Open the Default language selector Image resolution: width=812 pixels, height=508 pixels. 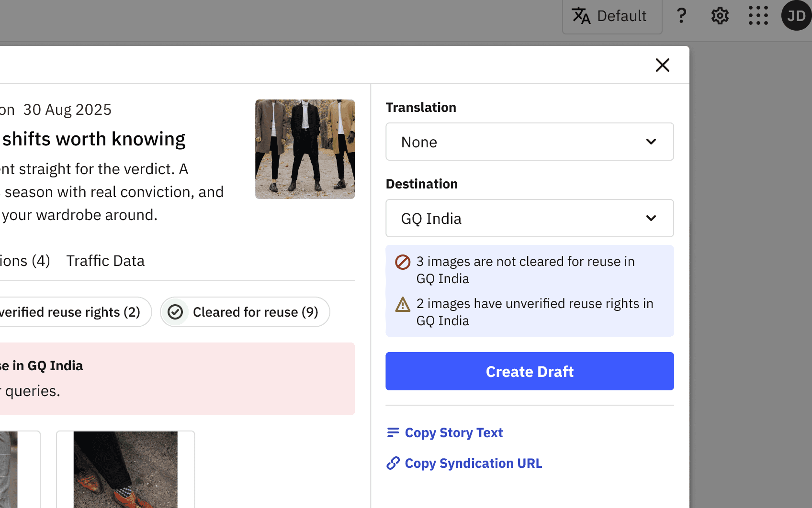click(612, 16)
